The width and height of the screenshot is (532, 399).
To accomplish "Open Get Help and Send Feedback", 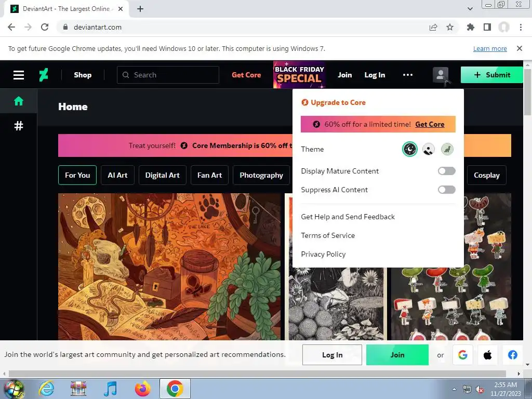I will [x=348, y=217].
